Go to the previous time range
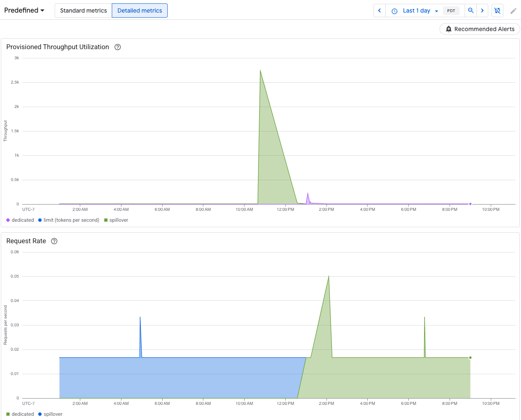This screenshot has width=521, height=420. coord(379,10)
